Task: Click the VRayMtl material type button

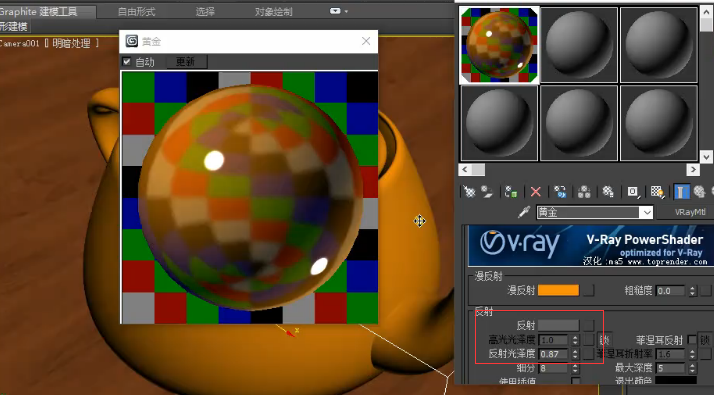Action: pos(687,212)
